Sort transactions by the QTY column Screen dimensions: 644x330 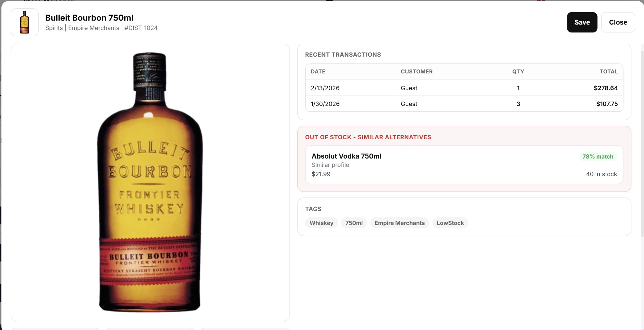point(518,71)
